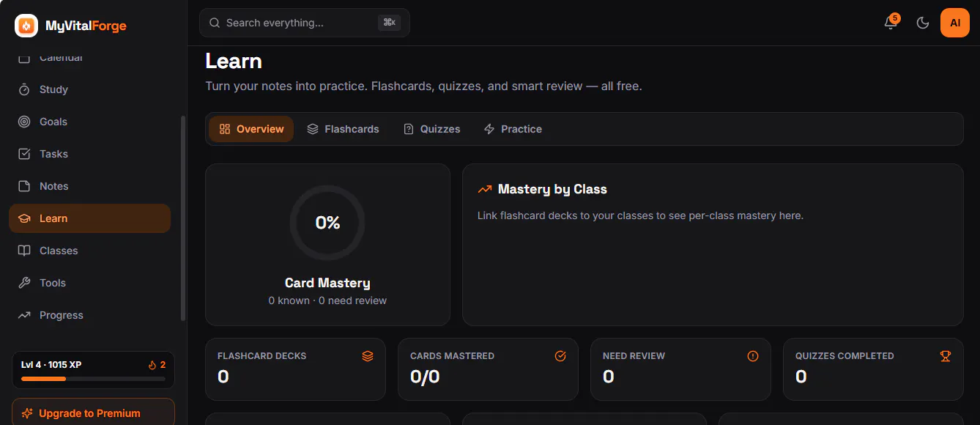Click the XP progress bar
This screenshot has height=425, width=980.
tap(93, 379)
